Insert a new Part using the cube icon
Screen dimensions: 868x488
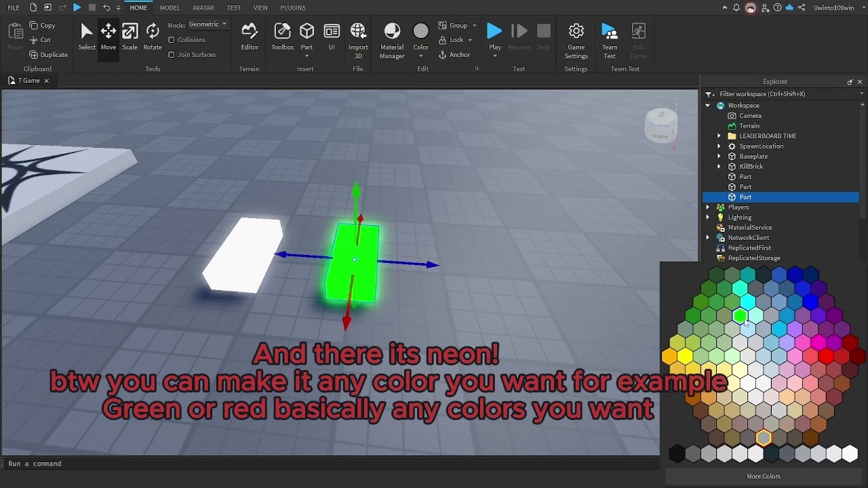pyautogui.click(x=307, y=31)
